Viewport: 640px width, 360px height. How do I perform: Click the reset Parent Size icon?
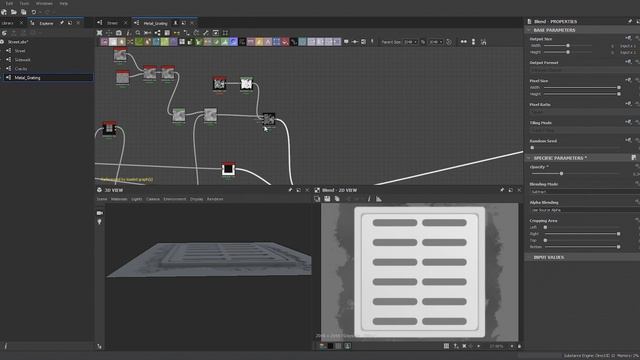pos(449,42)
